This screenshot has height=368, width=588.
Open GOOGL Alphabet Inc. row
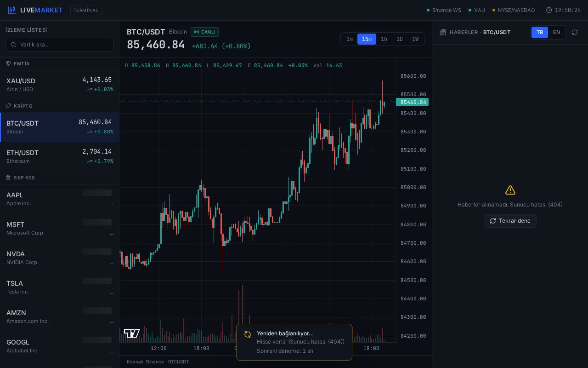tap(60, 346)
